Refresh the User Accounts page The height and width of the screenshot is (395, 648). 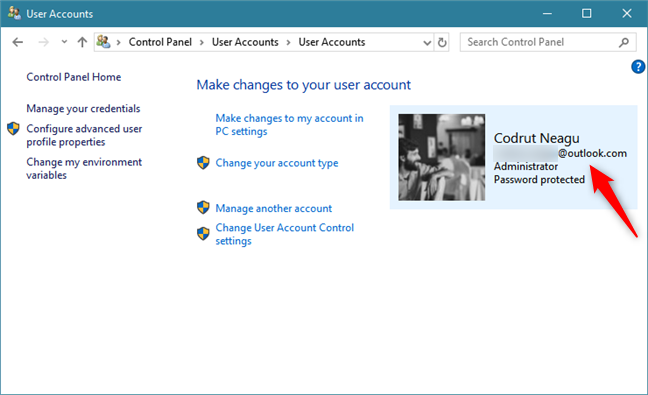click(442, 42)
